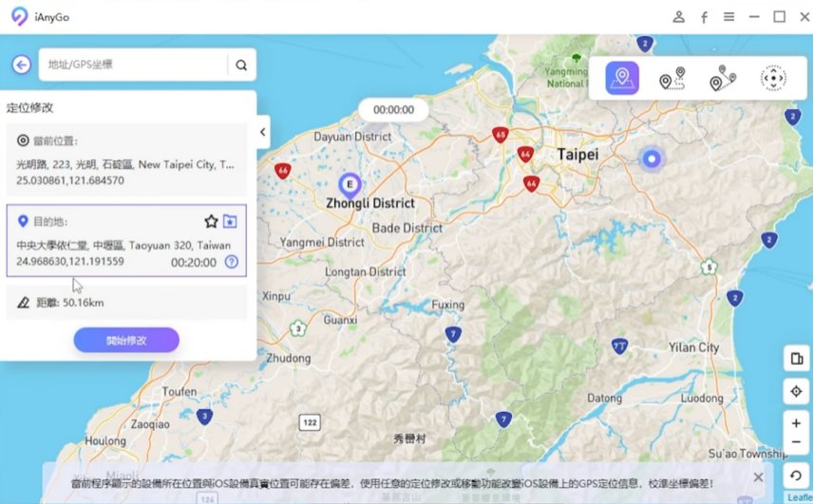Open the Facebook link icon

click(704, 17)
